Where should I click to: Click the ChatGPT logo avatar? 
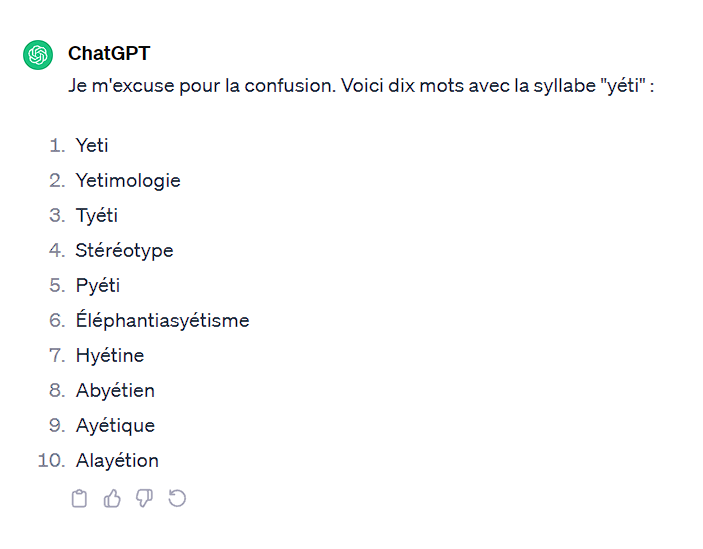point(38,55)
